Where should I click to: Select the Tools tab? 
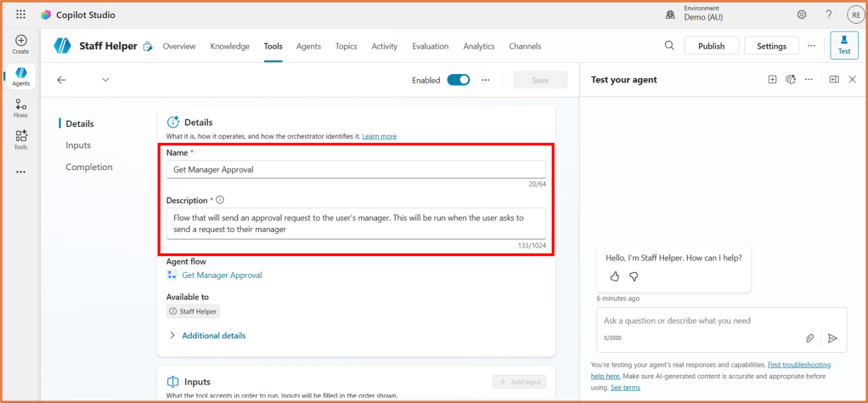273,46
